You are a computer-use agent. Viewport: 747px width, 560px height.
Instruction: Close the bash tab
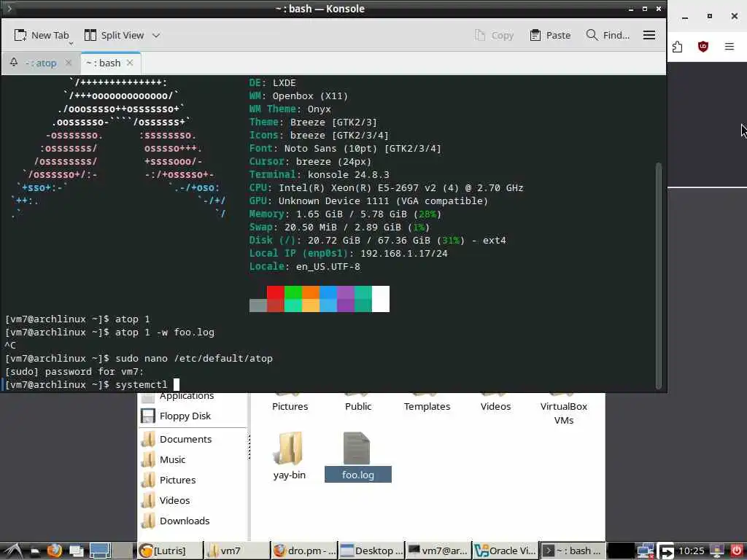pyautogui.click(x=130, y=63)
